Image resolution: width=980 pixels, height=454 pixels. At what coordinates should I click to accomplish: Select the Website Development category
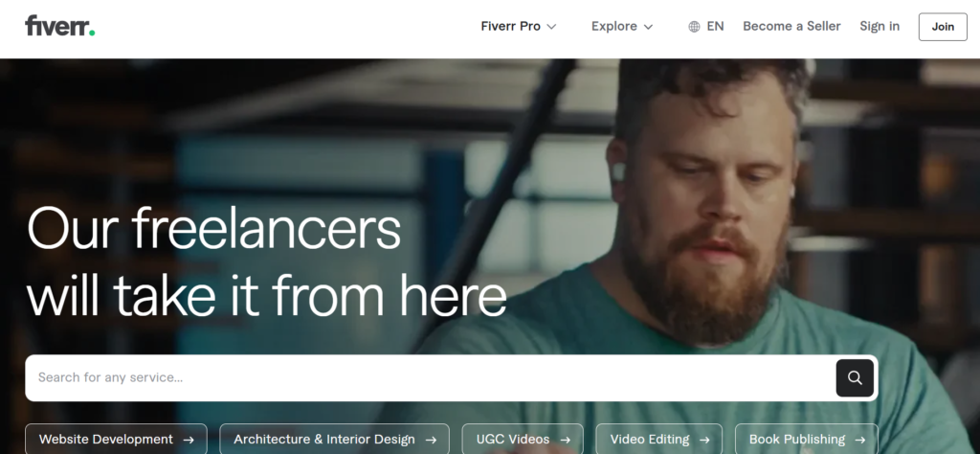(x=116, y=440)
